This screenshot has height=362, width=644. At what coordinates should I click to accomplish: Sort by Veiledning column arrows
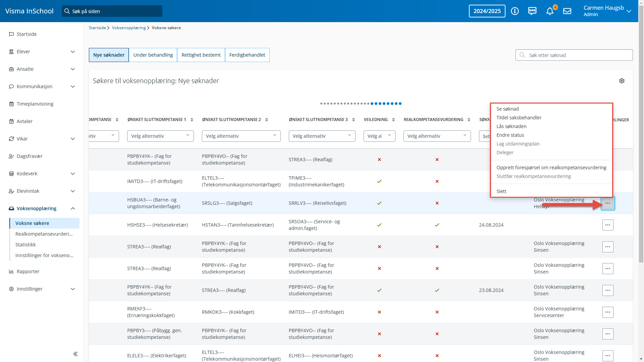pyautogui.click(x=393, y=120)
